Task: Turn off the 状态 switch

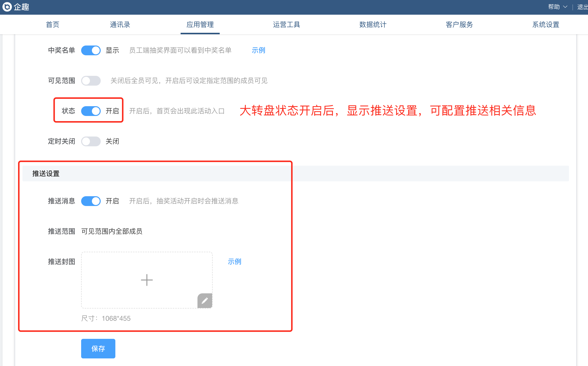Action: [x=91, y=111]
